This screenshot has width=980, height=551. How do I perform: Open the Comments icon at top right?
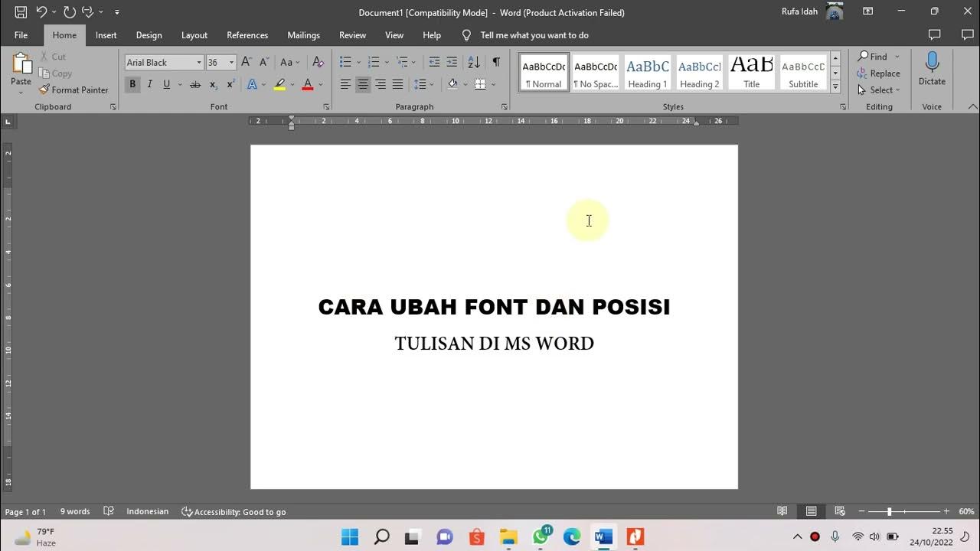[x=934, y=35]
